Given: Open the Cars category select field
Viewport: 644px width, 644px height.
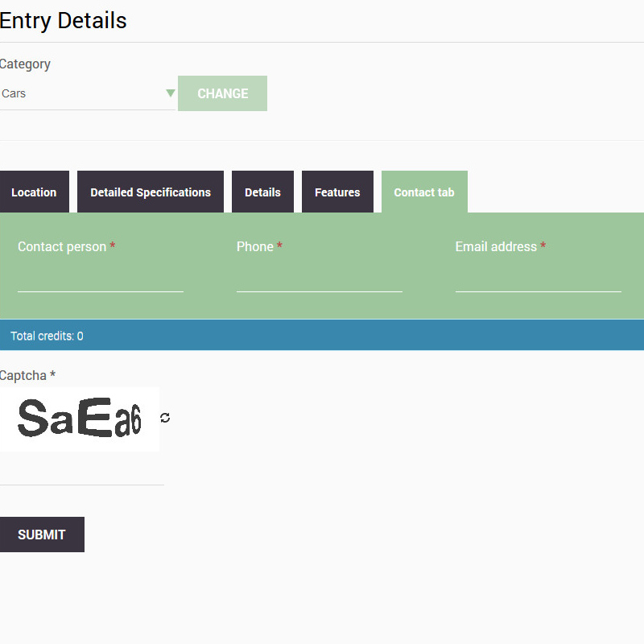Looking at the screenshot, I should (80, 93).
